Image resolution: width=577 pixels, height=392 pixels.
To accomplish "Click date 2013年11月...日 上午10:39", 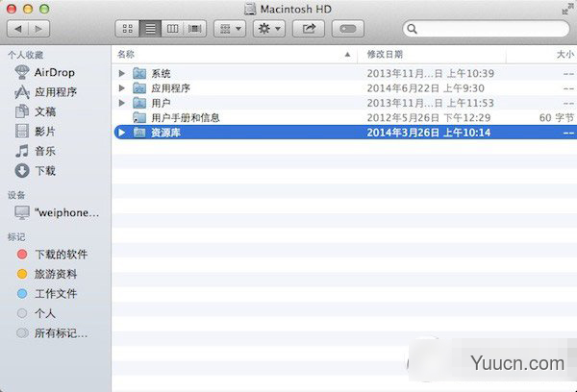I will (430, 74).
